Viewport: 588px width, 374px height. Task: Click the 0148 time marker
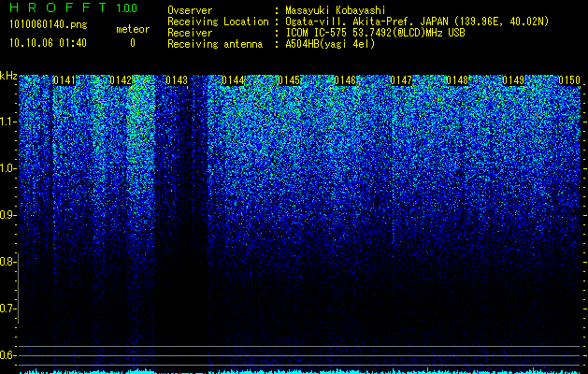tap(457, 80)
